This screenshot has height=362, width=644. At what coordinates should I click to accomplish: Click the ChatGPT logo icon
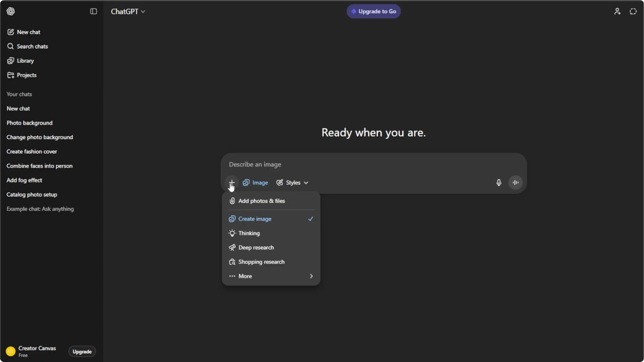[11, 11]
